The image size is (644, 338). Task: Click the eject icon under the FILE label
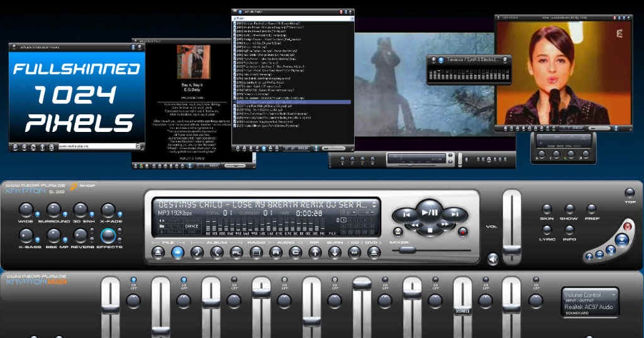pos(158,253)
